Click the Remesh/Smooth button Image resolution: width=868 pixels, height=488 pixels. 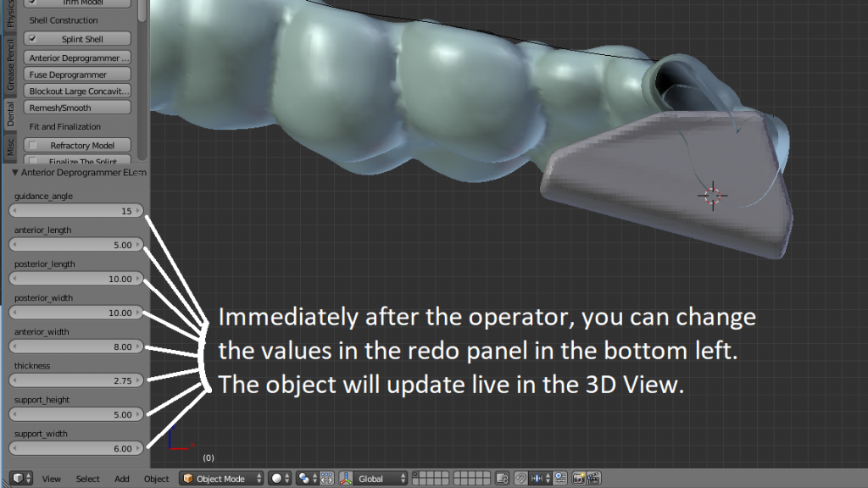pos(77,108)
